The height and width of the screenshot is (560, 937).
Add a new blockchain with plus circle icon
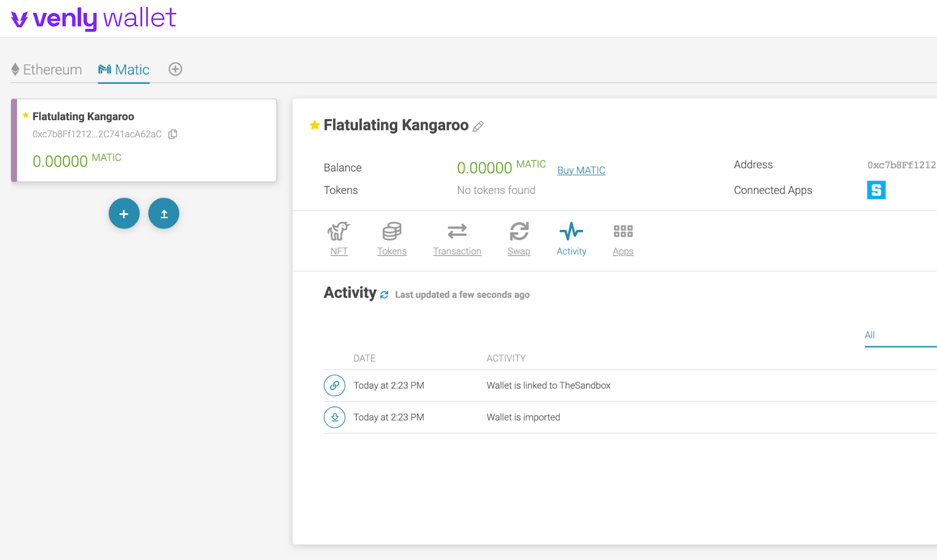point(175,69)
